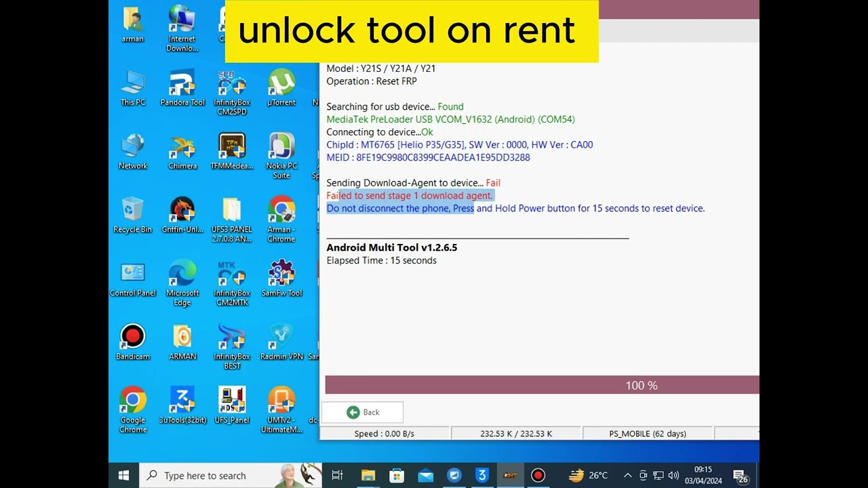Image resolution: width=868 pixels, height=488 pixels.
Task: Open This PC desktop icon
Action: pos(133,88)
